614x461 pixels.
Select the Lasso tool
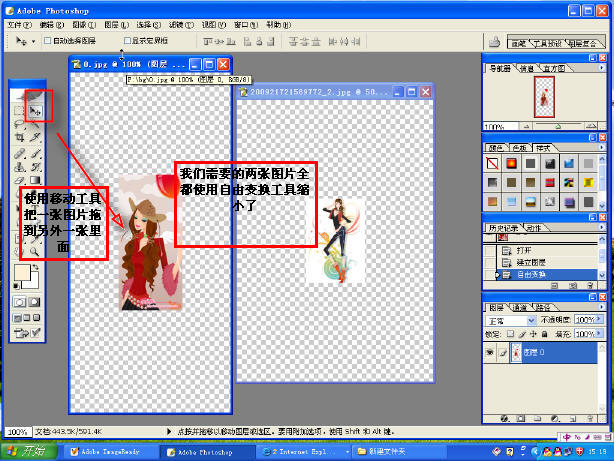[x=19, y=124]
